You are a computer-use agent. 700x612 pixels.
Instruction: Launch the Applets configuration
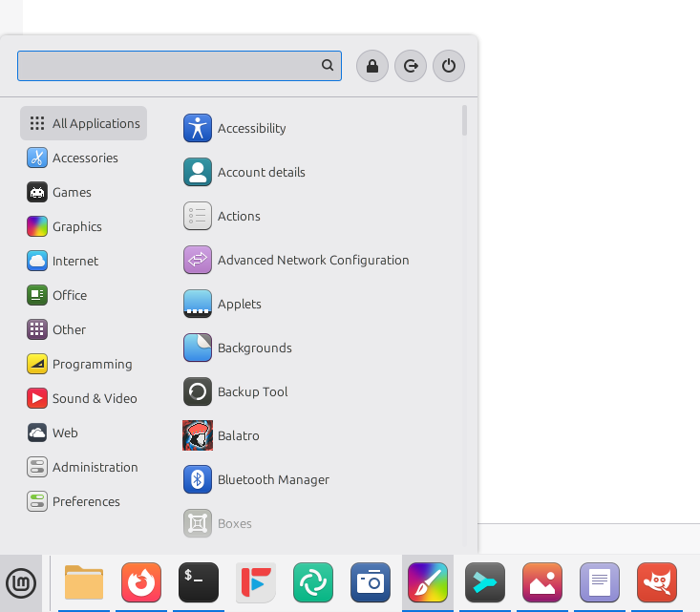point(239,304)
